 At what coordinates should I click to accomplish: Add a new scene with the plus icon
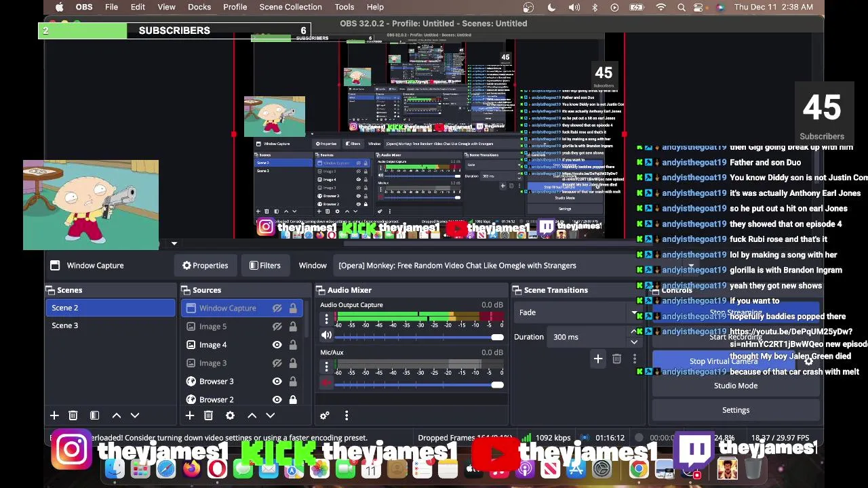click(54, 415)
